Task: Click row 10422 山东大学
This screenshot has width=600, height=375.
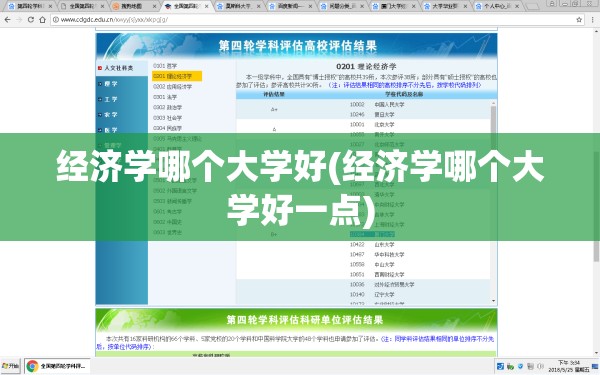Action: click(372, 245)
